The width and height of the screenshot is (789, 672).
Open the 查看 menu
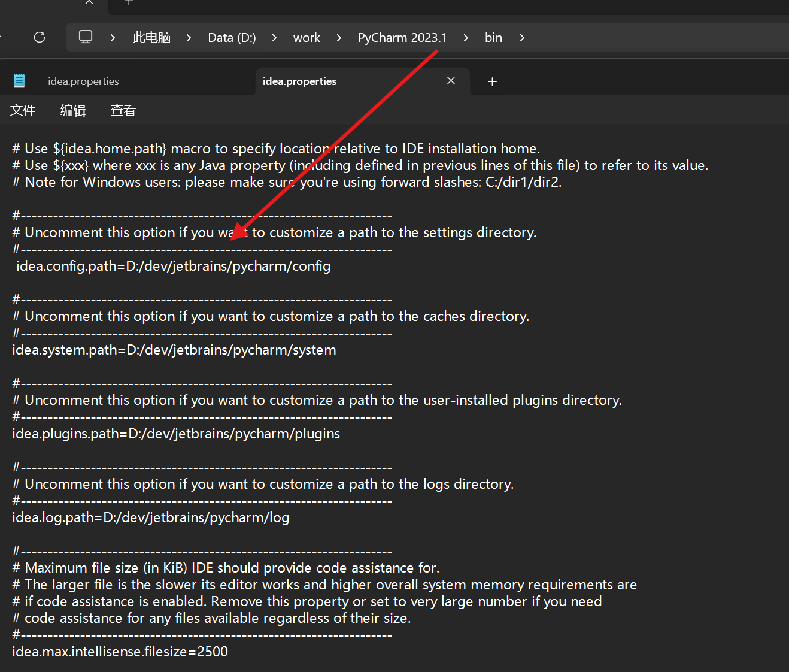click(123, 110)
